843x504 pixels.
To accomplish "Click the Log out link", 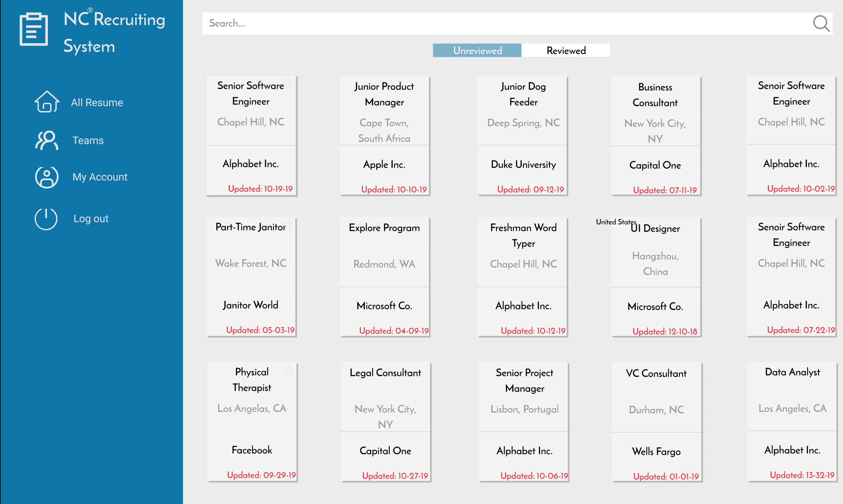I will [91, 218].
